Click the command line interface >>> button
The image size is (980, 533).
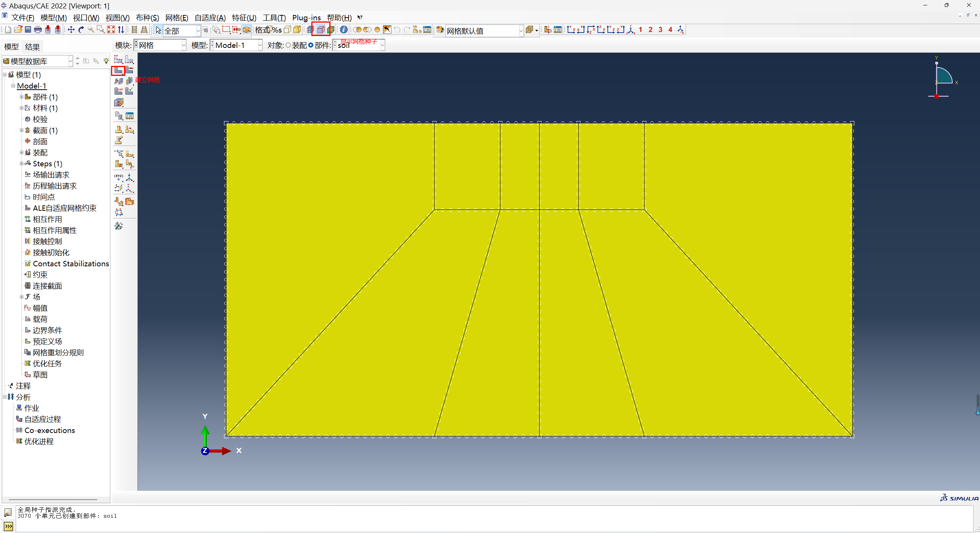pyautogui.click(x=8, y=526)
